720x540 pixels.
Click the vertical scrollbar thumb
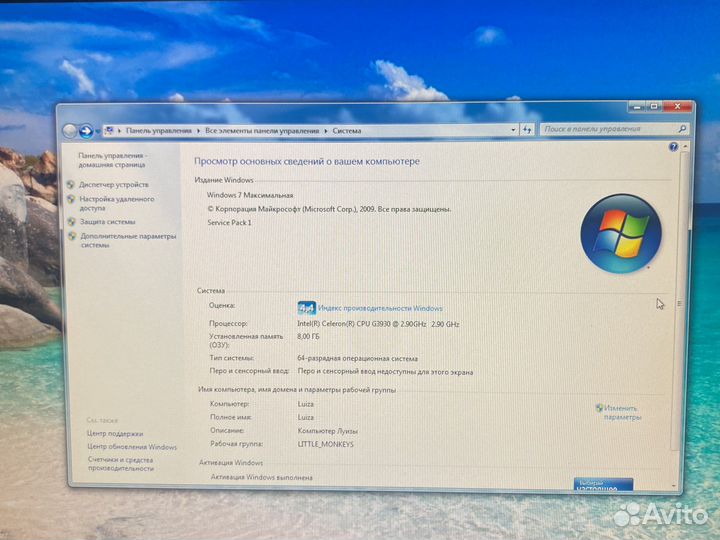tap(679, 303)
